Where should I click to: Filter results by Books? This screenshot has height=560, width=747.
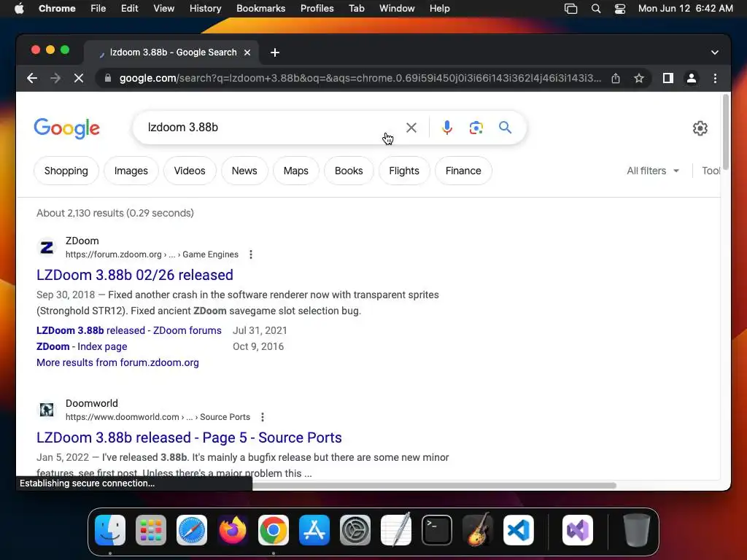(349, 171)
